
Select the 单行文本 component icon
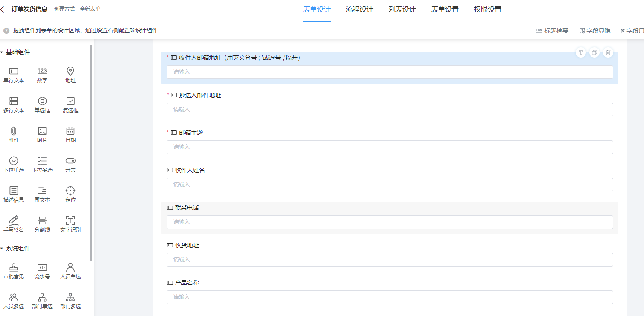(14, 72)
